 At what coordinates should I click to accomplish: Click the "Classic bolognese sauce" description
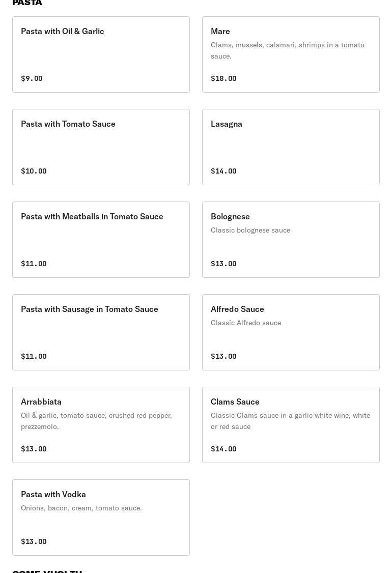[x=250, y=230]
